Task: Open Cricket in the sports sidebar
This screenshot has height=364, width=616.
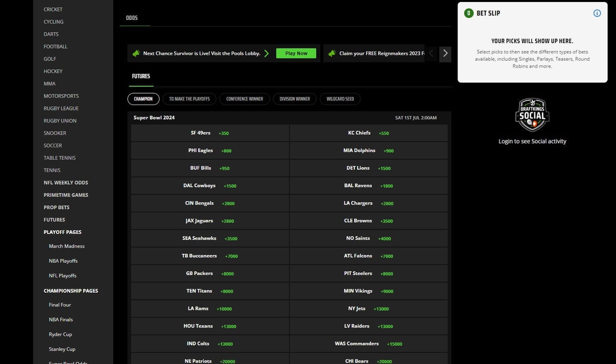Action: click(53, 10)
